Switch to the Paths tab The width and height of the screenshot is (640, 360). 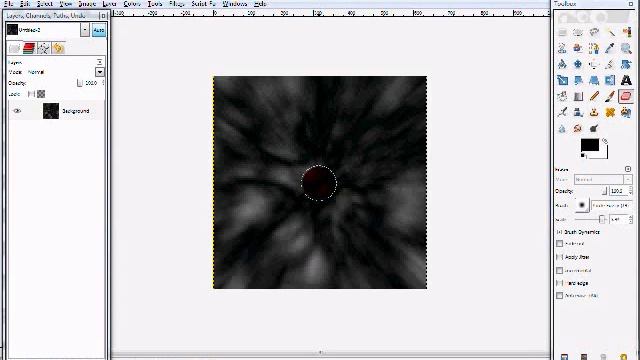[43, 48]
